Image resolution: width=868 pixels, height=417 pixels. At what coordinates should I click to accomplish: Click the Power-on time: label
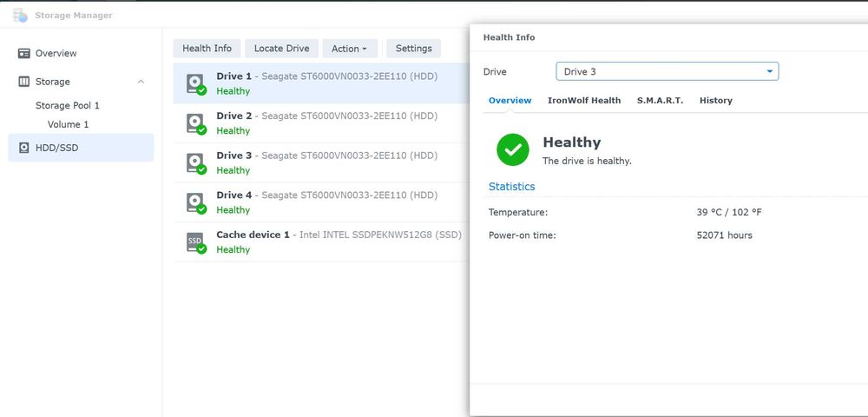point(522,235)
